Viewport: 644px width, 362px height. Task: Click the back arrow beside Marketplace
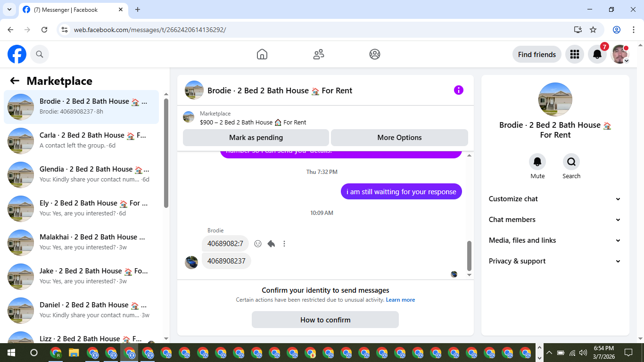(x=15, y=81)
